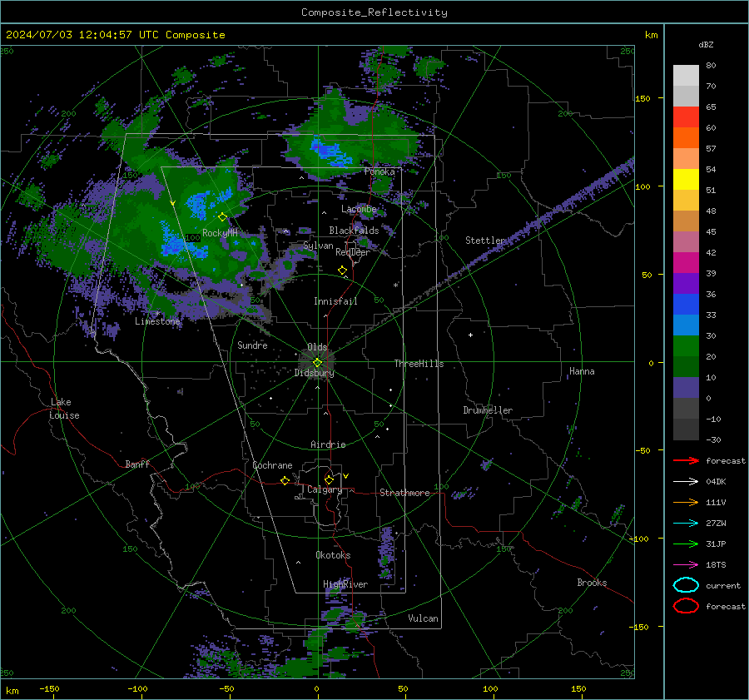This screenshot has width=749, height=700.
Task: Click the 0 dBZ slate-purple swatch
Action: [x=686, y=388]
